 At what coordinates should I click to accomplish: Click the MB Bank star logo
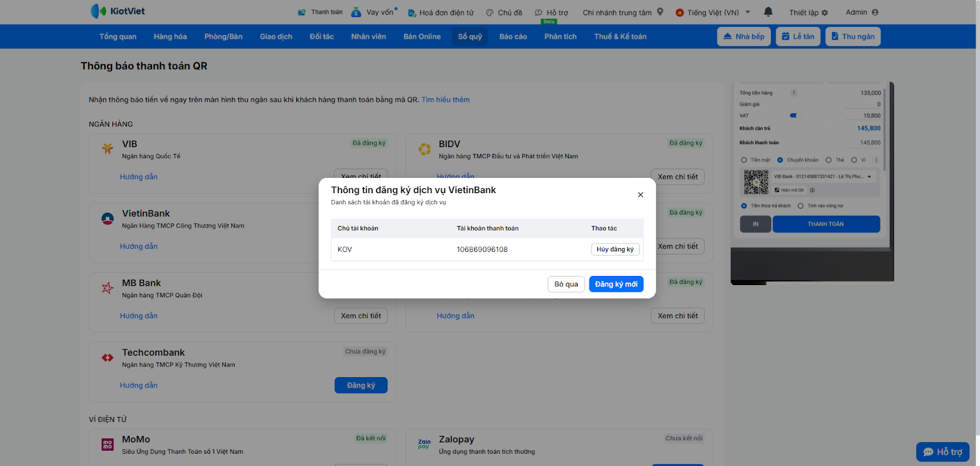click(x=107, y=288)
